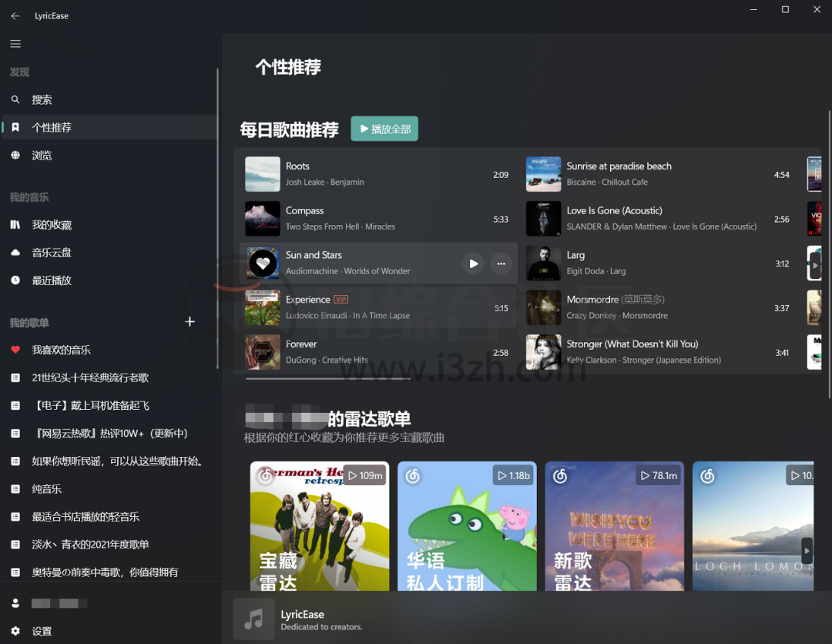Screen dimensions: 832x644
Task: Click the VIP badge next to Experience
Action: [341, 299]
